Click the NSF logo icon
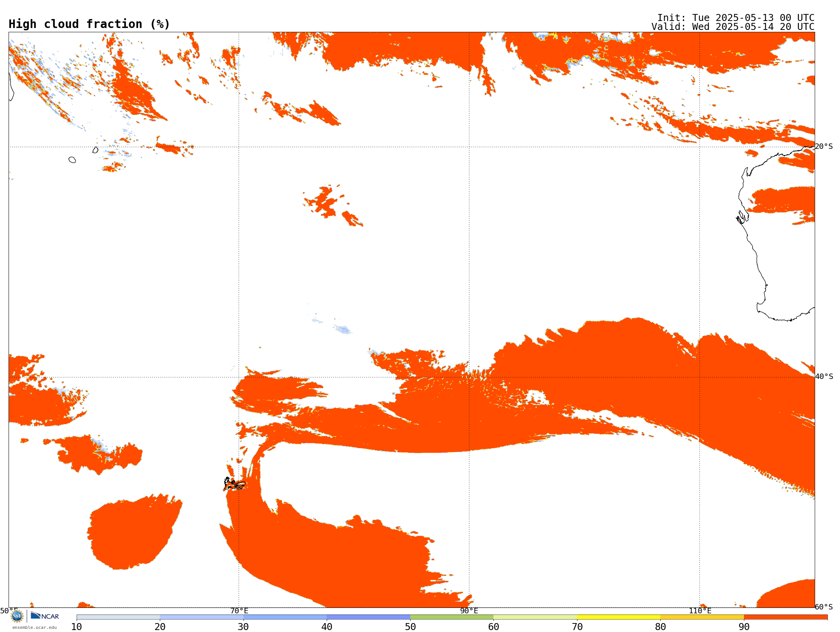Screen dimensions: 840x632 point(17,616)
